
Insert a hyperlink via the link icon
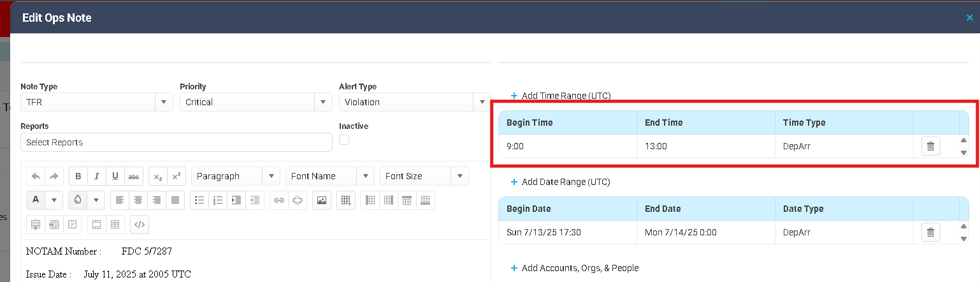pos(278,200)
